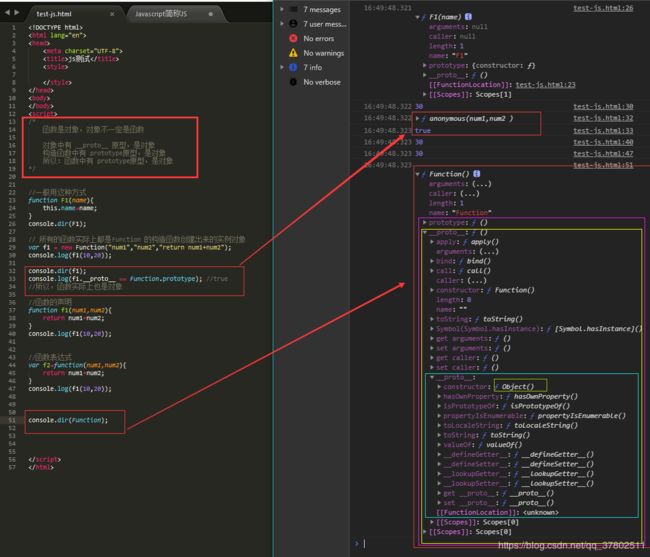
Task: Expand the '7 info' sidebar group
Action: click(282, 67)
